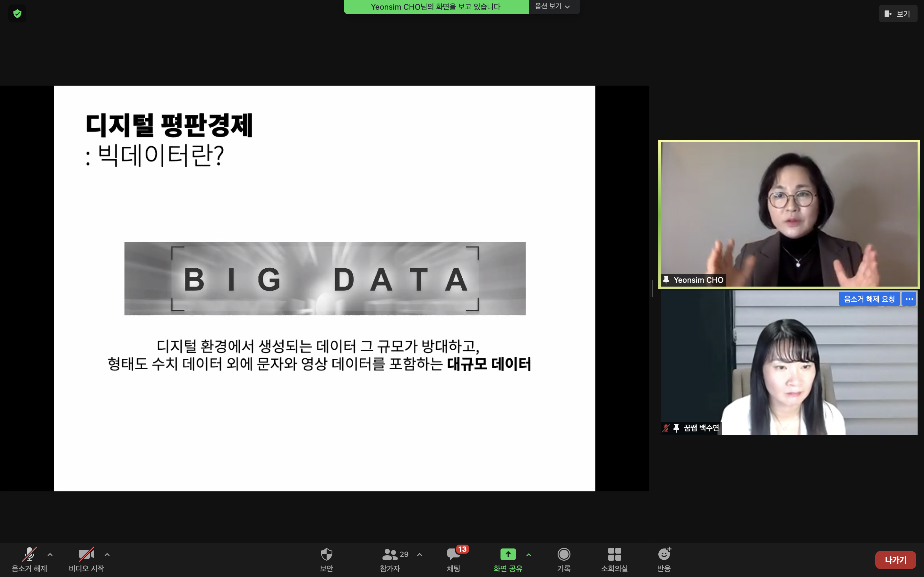Click the 음소거 해제 요청 button

point(869,299)
